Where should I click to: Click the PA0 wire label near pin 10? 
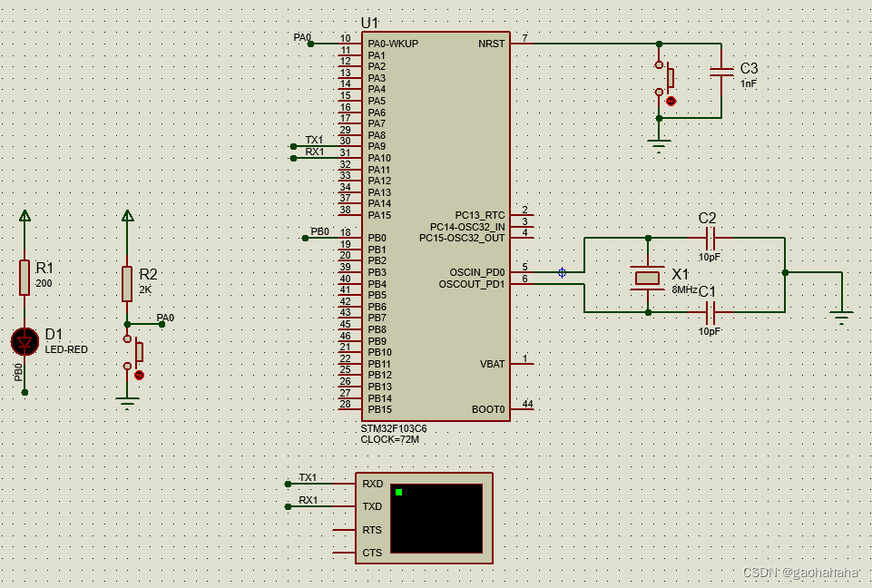click(301, 37)
